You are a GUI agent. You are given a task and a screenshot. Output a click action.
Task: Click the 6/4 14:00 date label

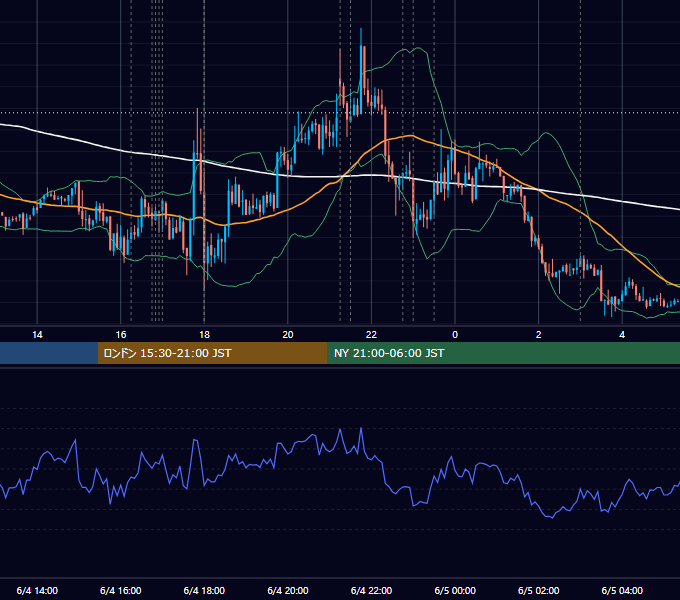tap(37, 590)
